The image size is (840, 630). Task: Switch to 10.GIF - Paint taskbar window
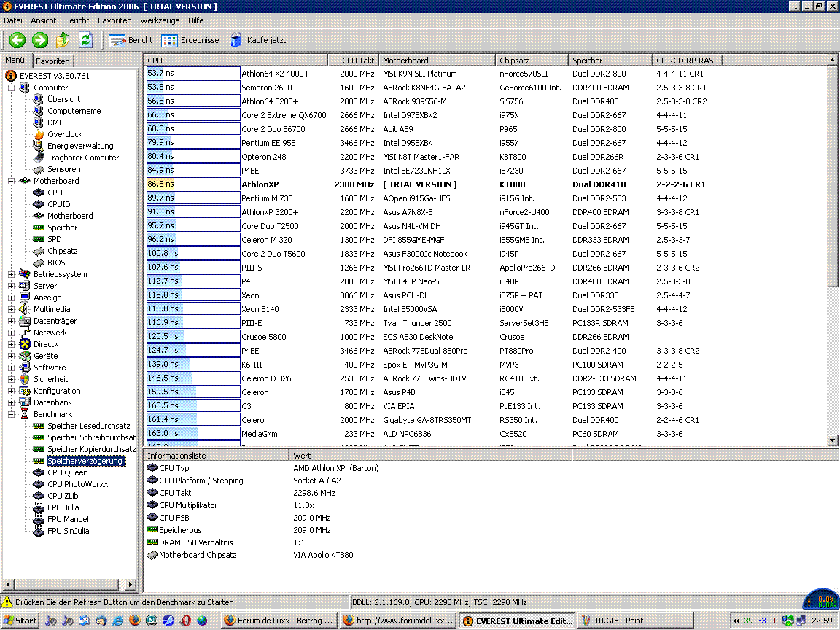pos(636,621)
